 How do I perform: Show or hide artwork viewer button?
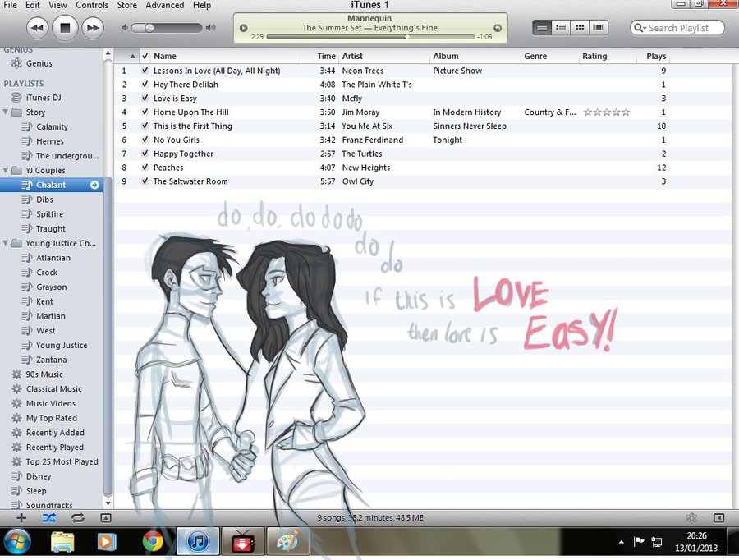pos(106,518)
